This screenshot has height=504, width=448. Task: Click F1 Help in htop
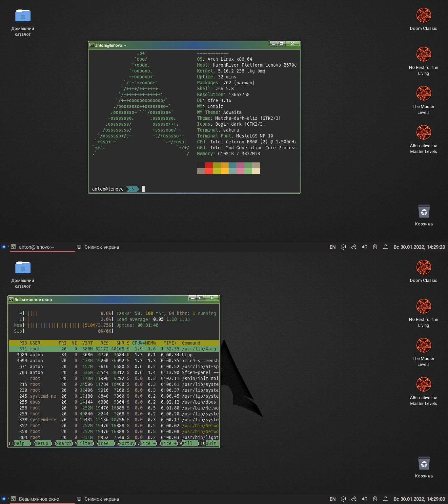[x=19, y=443]
